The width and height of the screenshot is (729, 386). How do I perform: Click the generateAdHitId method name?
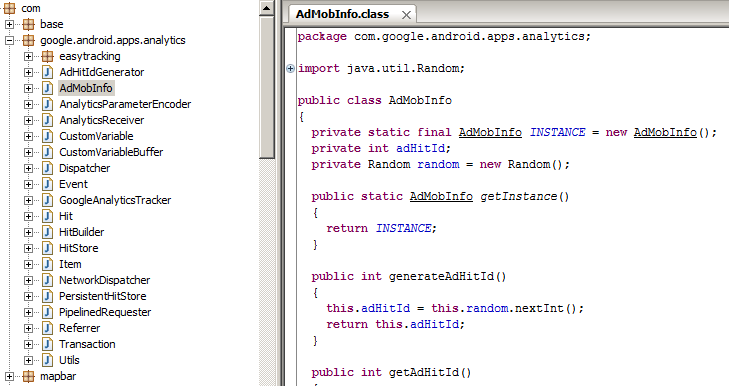[441, 276]
